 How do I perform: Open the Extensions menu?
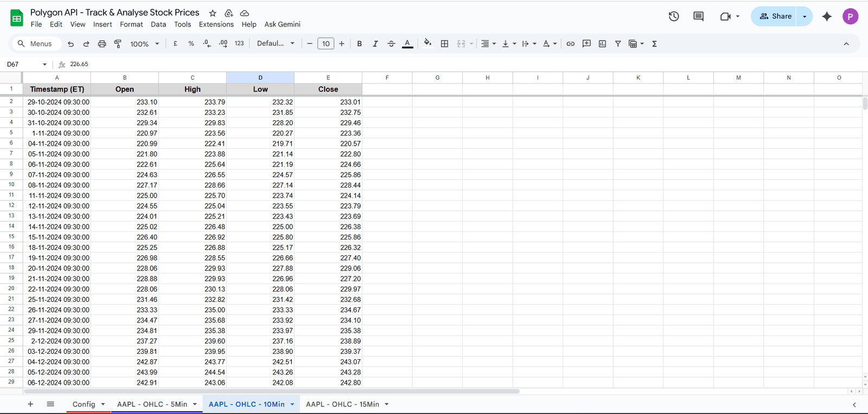216,24
